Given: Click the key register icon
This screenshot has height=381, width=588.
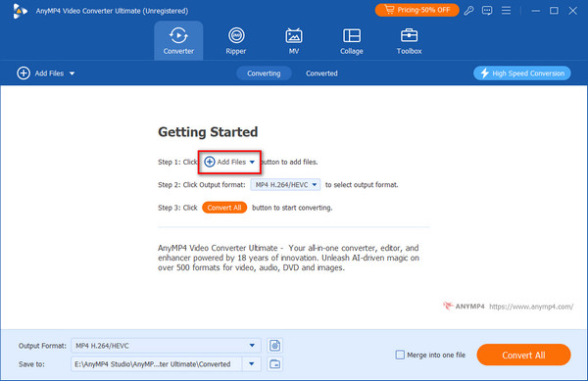Looking at the screenshot, I should pos(468,11).
